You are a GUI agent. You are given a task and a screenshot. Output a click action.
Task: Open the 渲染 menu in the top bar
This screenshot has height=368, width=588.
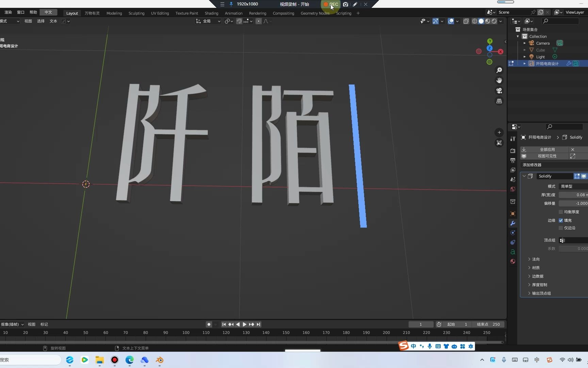(8, 12)
